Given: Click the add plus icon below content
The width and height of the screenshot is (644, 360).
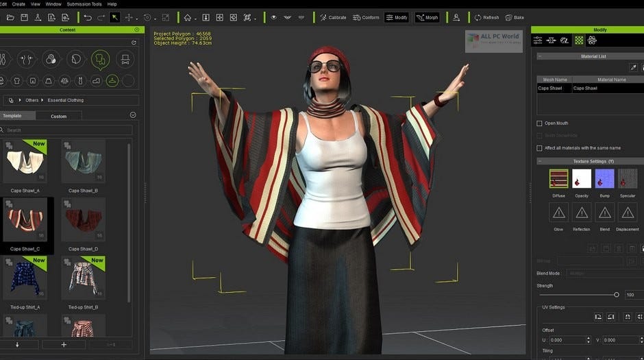Looking at the screenshot, I should pos(64,344).
